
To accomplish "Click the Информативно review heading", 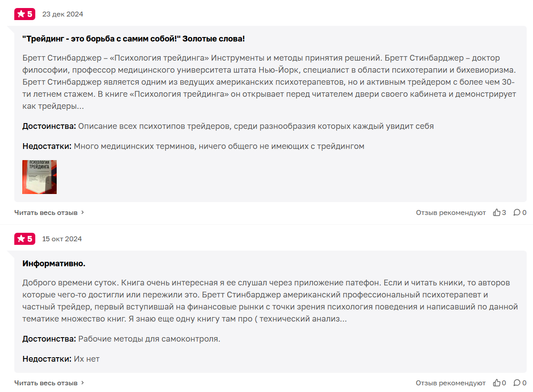I will tap(54, 264).
